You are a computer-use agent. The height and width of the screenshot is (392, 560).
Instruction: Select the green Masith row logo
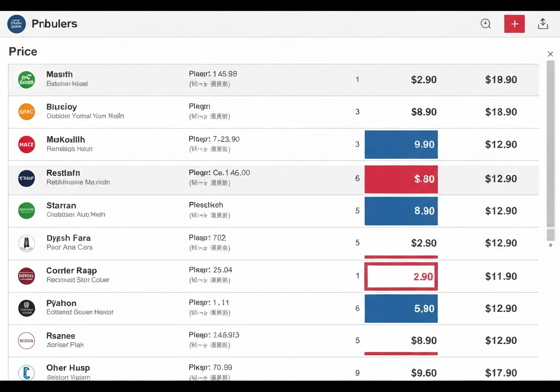(27, 80)
